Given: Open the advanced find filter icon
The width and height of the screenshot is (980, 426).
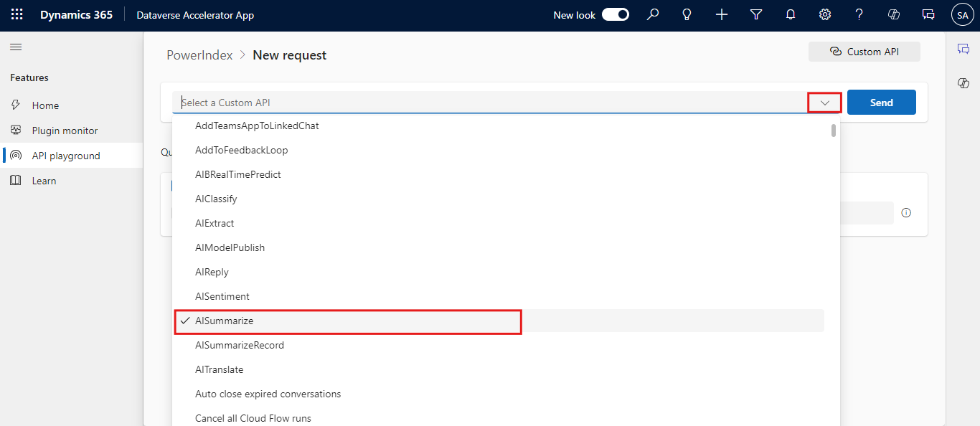Looking at the screenshot, I should 756,15.
